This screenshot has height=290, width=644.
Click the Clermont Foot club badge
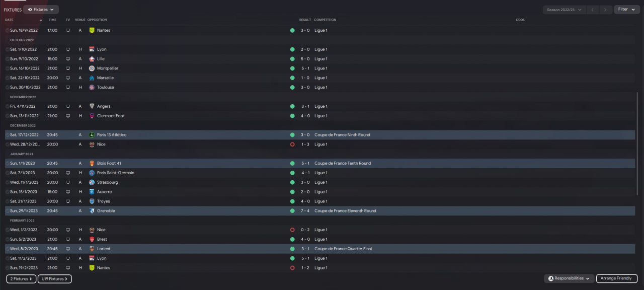click(x=92, y=116)
